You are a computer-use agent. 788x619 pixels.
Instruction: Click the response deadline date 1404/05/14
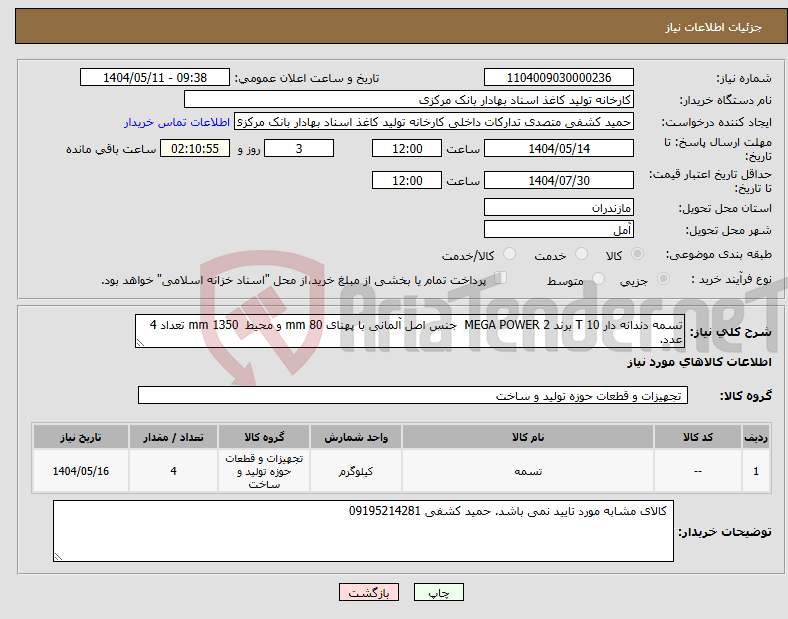[558, 148]
